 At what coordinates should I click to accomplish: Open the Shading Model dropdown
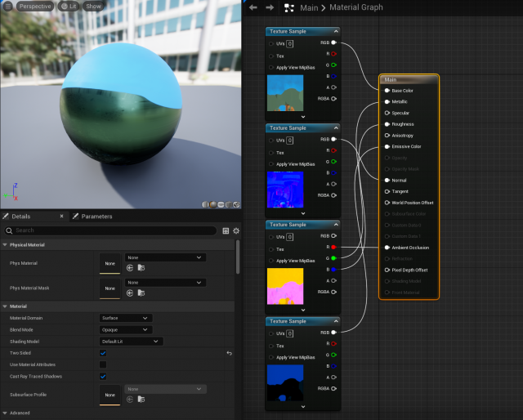pyautogui.click(x=130, y=341)
